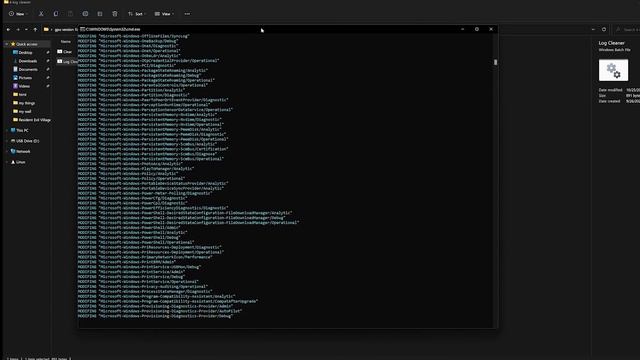Image resolution: width=640 pixels, height=360 pixels.
Task: Click Date modified label in details pane
Action: point(611,90)
